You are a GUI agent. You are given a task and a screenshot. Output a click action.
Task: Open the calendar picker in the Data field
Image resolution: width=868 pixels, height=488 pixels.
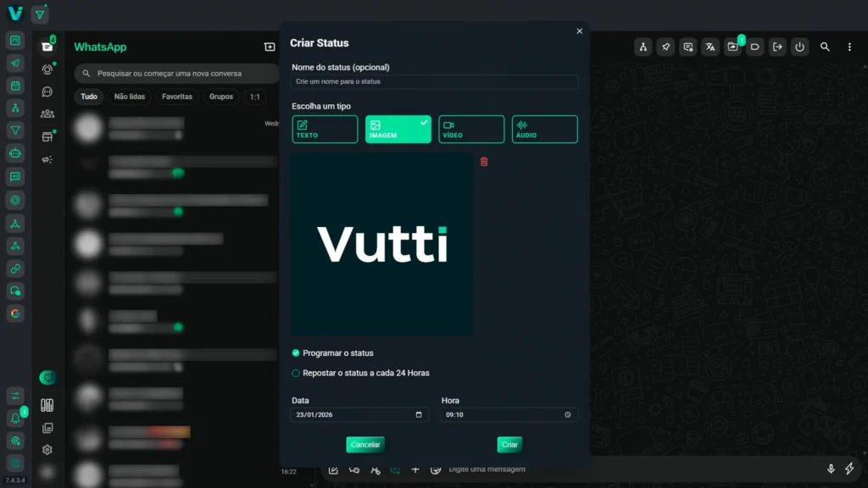coord(419,415)
